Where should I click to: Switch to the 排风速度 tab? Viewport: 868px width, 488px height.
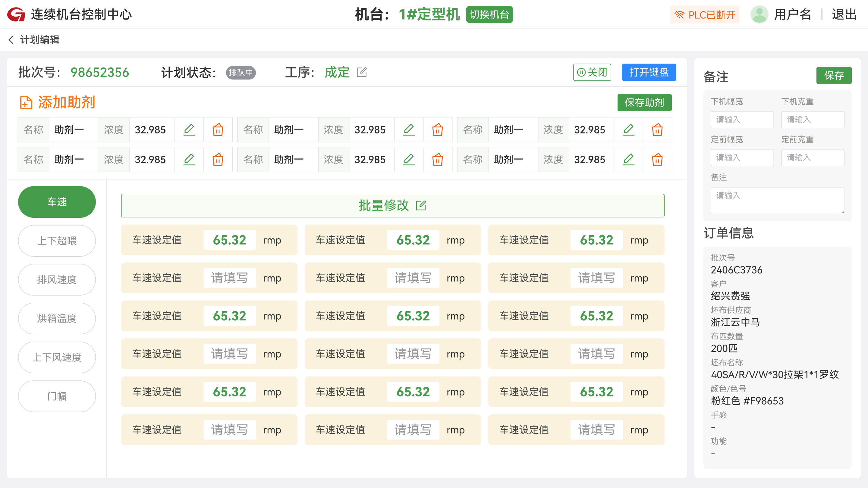pos(57,280)
